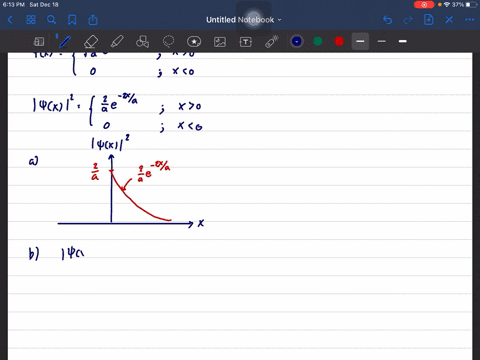The width and height of the screenshot is (480, 360).
Task: Select the Highlighter tool
Action: (x=117, y=42)
